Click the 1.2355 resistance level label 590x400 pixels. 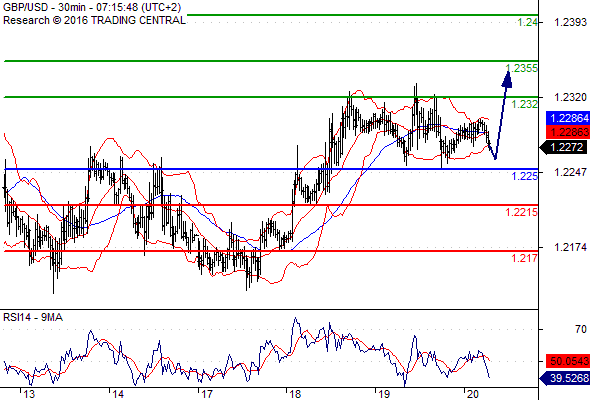[x=522, y=68]
